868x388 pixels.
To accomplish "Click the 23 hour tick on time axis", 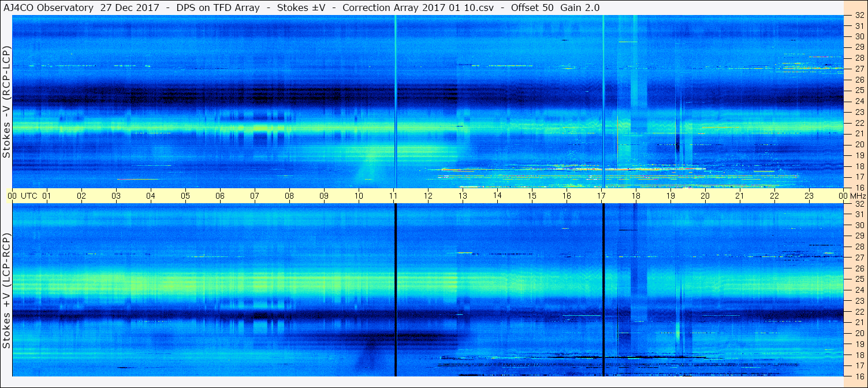I will [x=809, y=196].
